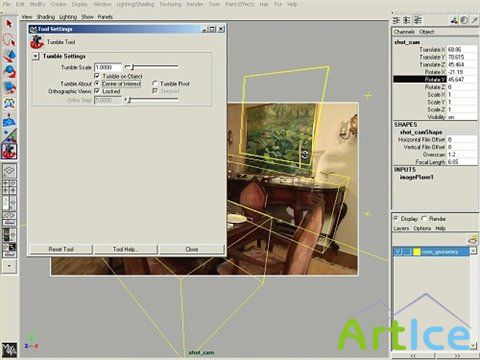Click the yellow color swatch of cam_geometry
This screenshot has width=480, height=360.
[417, 252]
